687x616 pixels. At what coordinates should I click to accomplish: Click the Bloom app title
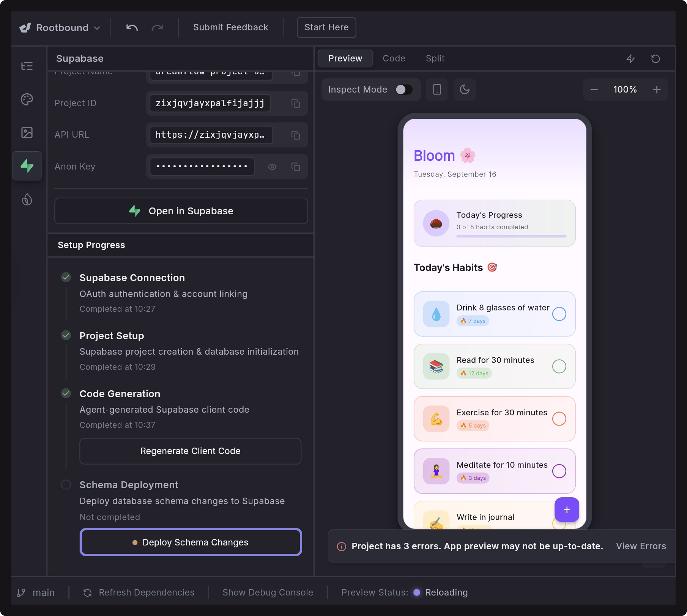435,156
